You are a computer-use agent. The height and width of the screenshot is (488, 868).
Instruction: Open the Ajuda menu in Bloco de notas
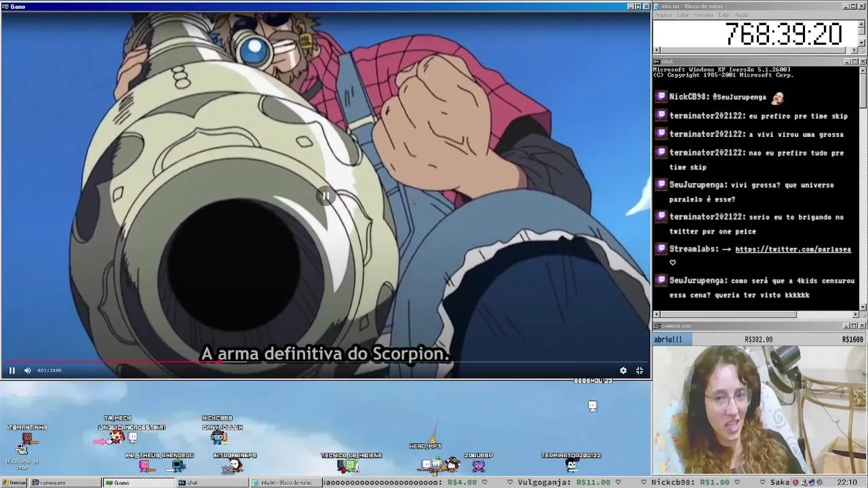click(x=741, y=15)
